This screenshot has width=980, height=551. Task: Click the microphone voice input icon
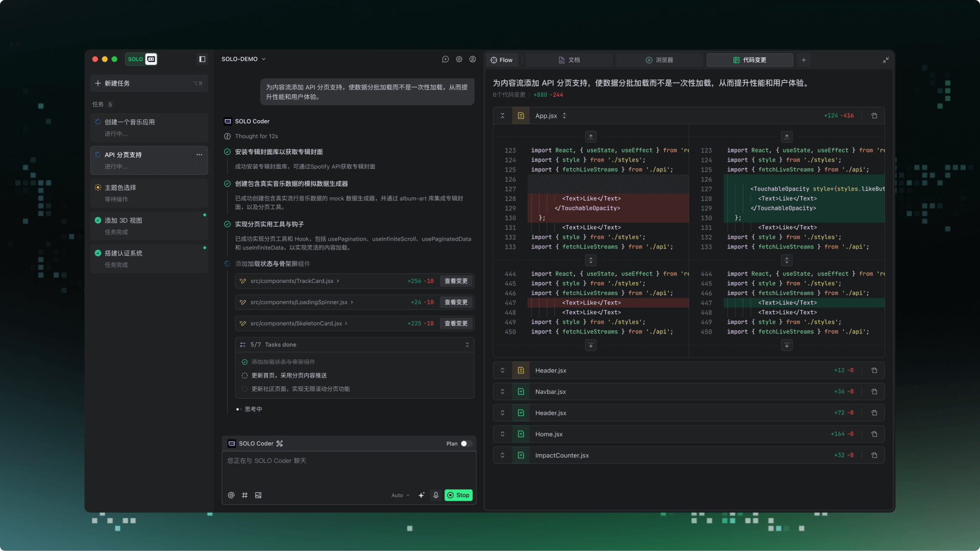click(436, 495)
